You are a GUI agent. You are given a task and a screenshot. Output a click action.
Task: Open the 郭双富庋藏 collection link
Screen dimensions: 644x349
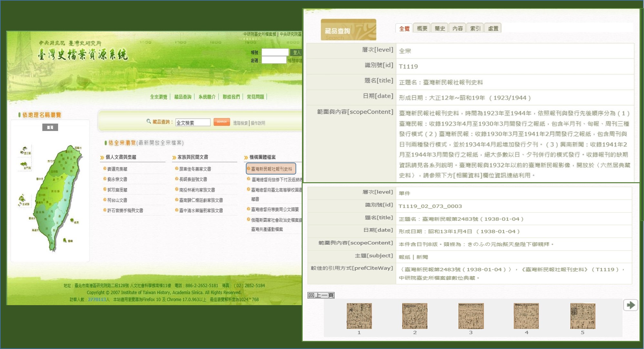point(117,190)
